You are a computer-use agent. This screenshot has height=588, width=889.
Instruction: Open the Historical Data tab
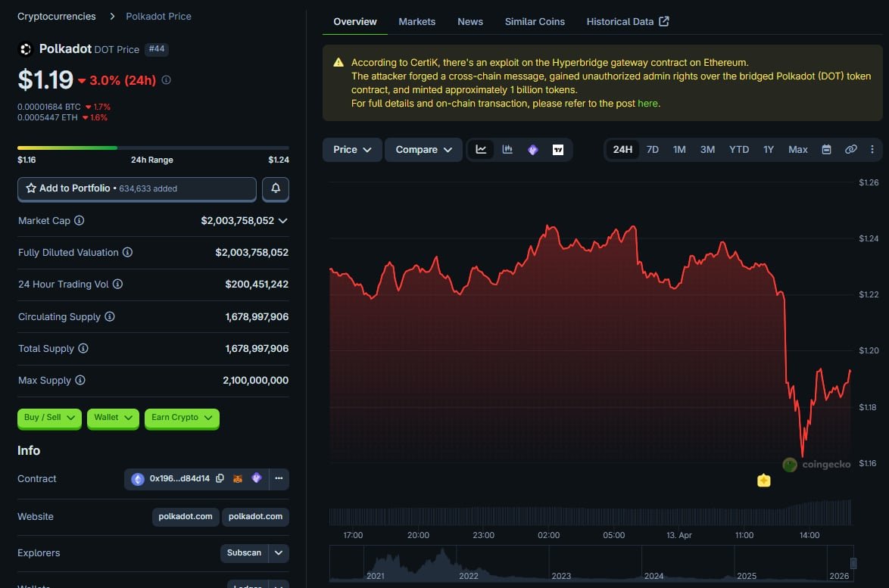pos(627,21)
